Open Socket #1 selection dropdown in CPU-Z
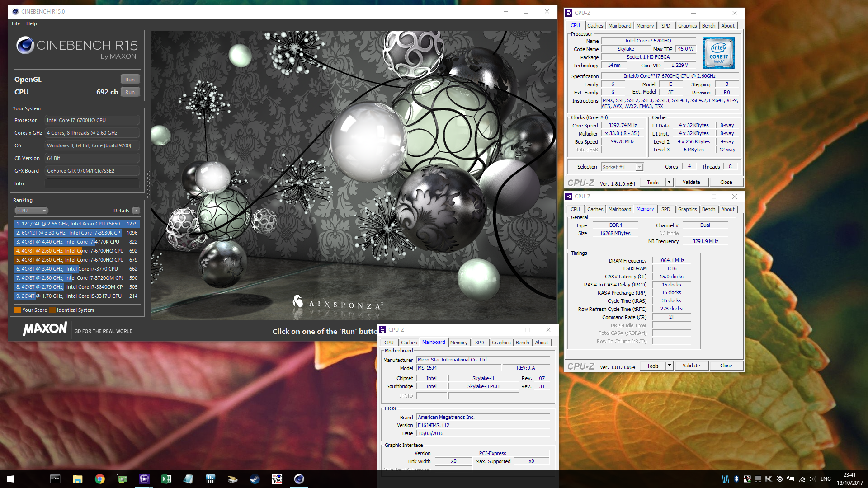 (x=622, y=167)
